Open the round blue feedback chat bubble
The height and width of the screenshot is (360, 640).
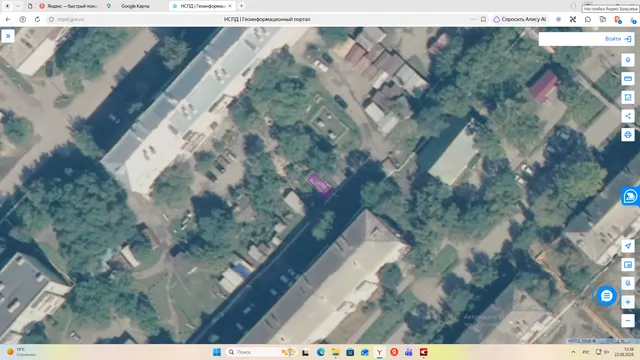607,296
